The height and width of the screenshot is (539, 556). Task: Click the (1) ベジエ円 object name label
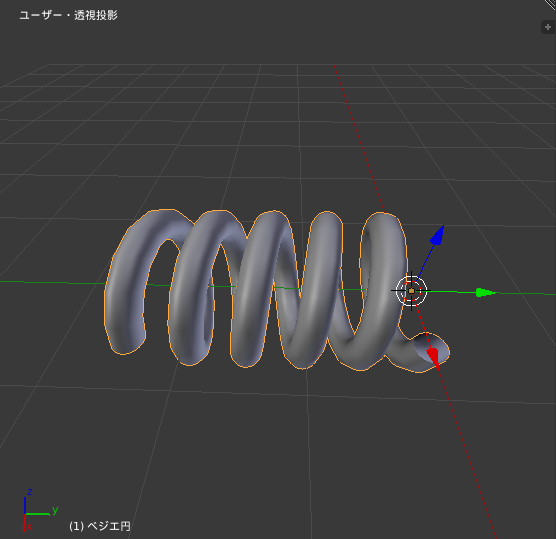click(x=100, y=526)
